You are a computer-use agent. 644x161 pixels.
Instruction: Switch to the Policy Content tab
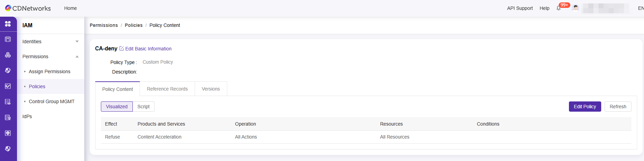point(118,89)
